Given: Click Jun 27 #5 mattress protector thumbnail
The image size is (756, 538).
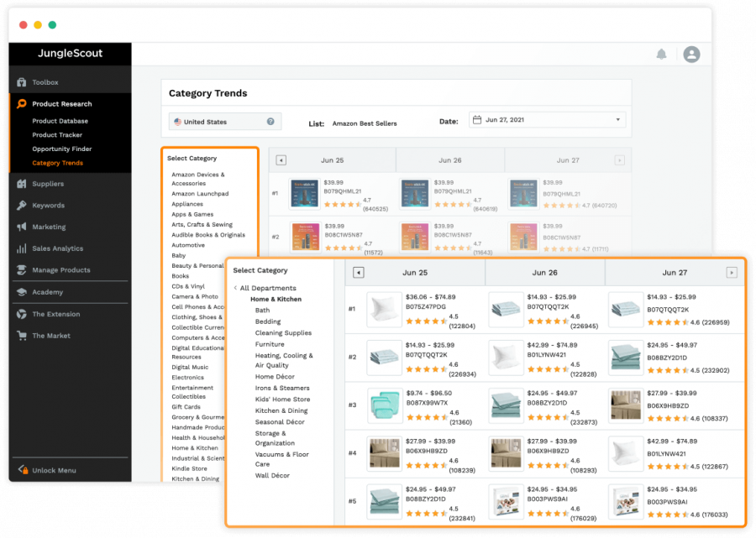Looking at the screenshot, I should (x=626, y=502).
